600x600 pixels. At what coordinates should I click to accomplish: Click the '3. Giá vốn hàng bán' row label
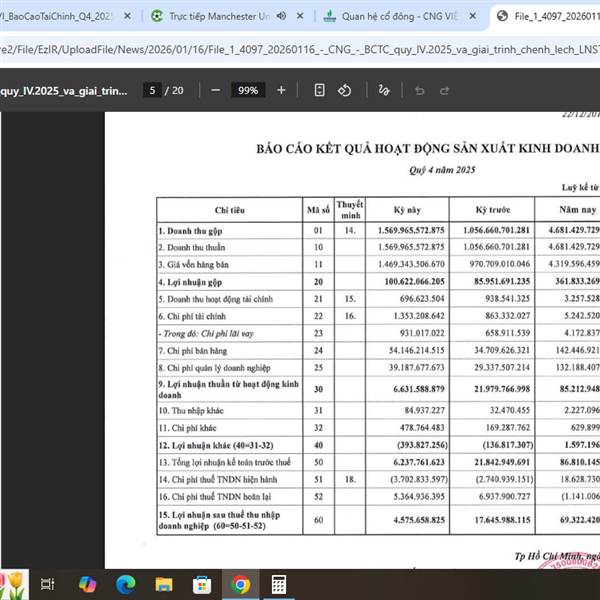[193, 265]
